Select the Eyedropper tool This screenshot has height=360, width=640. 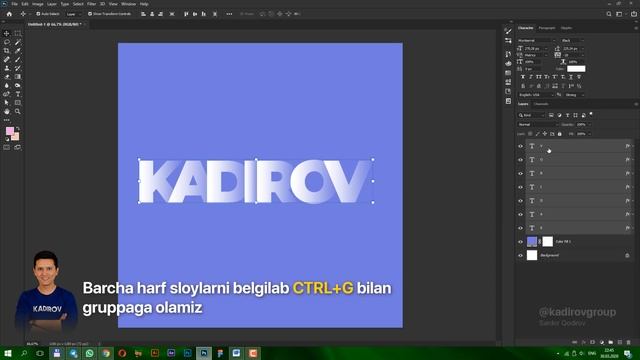click(x=18, y=51)
